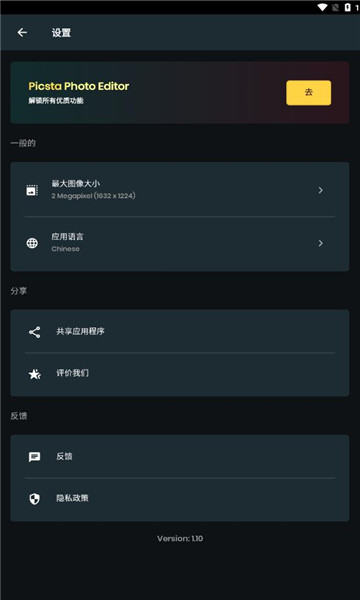
Task: Select 评价我们 entry
Action: click(180, 374)
